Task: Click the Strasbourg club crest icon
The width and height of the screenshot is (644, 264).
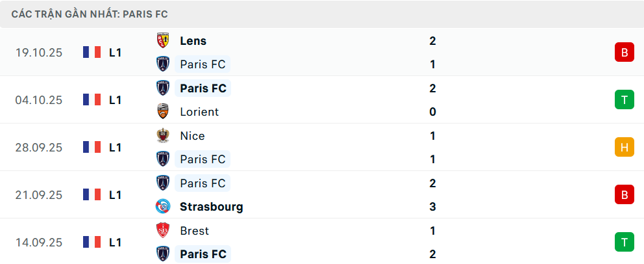Action: [163, 207]
